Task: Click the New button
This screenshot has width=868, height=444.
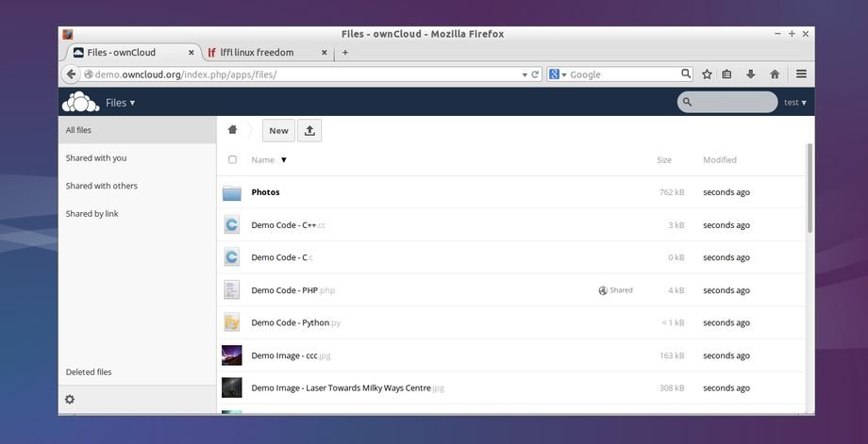Action: coord(278,131)
